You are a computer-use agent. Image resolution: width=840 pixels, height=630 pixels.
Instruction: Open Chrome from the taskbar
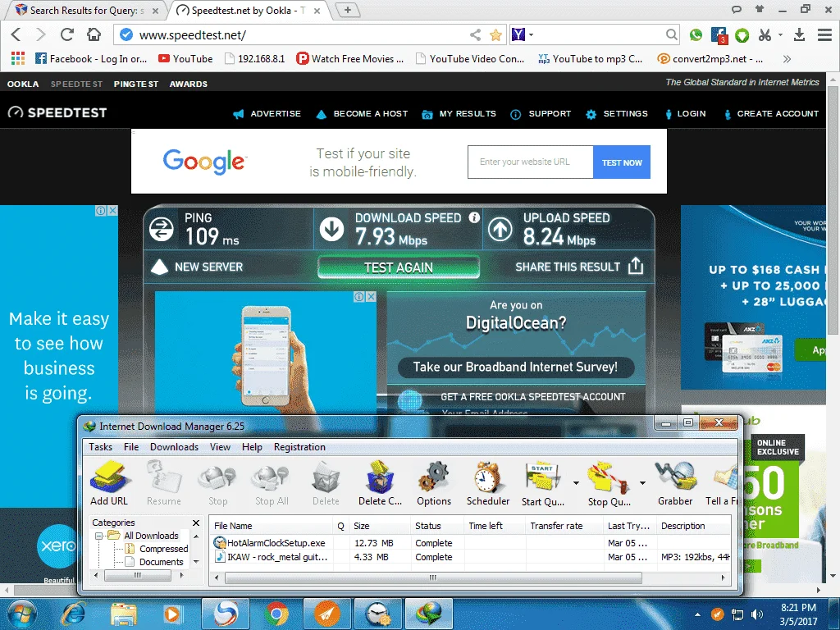[276, 614]
